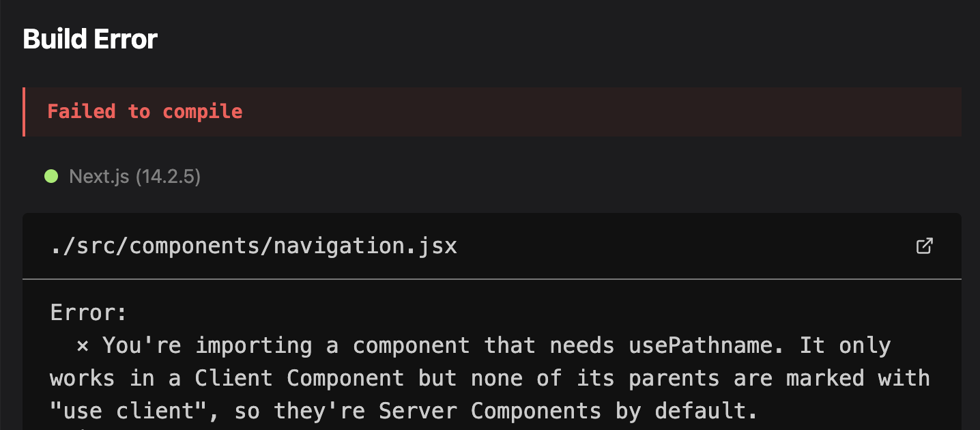Click the red Failed to compile banner
The width and height of the screenshot is (980, 430).
pos(492,112)
